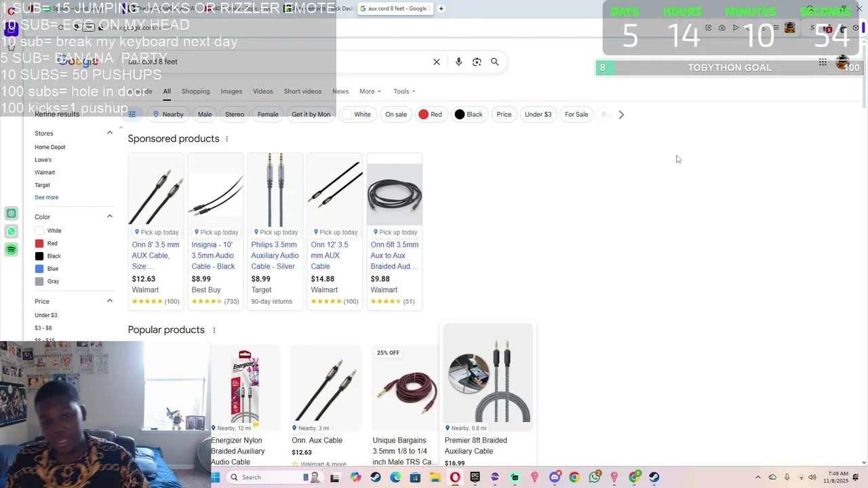Choose the Red color chip in the top filters

coord(431,115)
